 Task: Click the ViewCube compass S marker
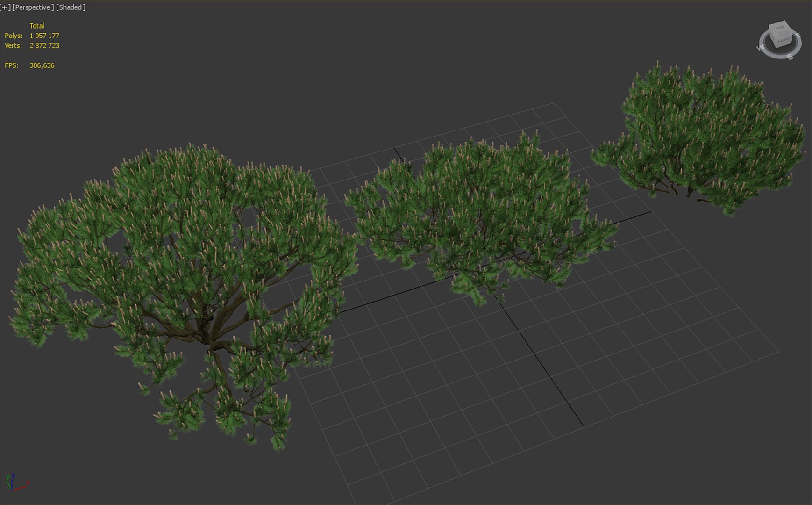tap(790, 57)
